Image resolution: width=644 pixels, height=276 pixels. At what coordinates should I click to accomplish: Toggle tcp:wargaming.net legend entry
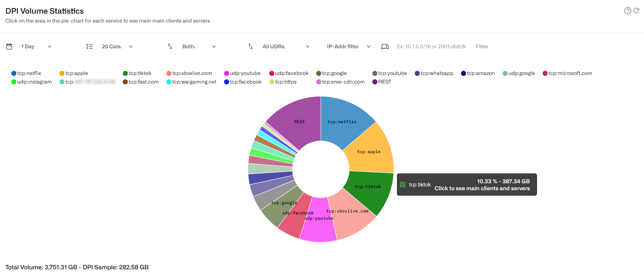coord(191,82)
